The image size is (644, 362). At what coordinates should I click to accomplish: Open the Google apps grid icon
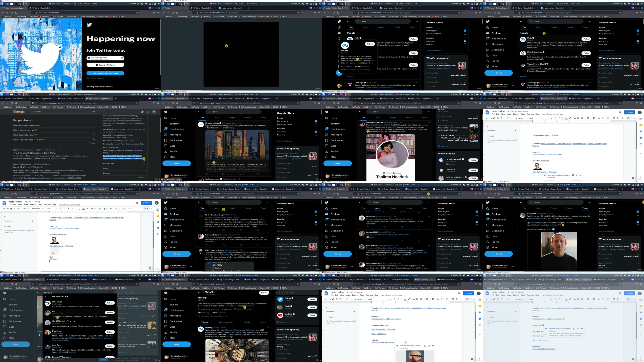[x=148, y=112]
